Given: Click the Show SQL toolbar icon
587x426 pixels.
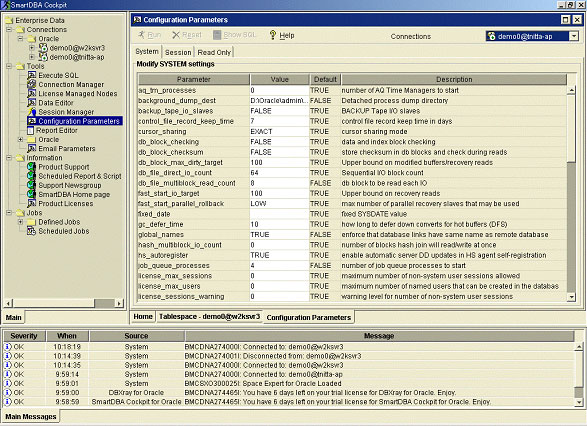Looking at the screenshot, I should 217,35.
